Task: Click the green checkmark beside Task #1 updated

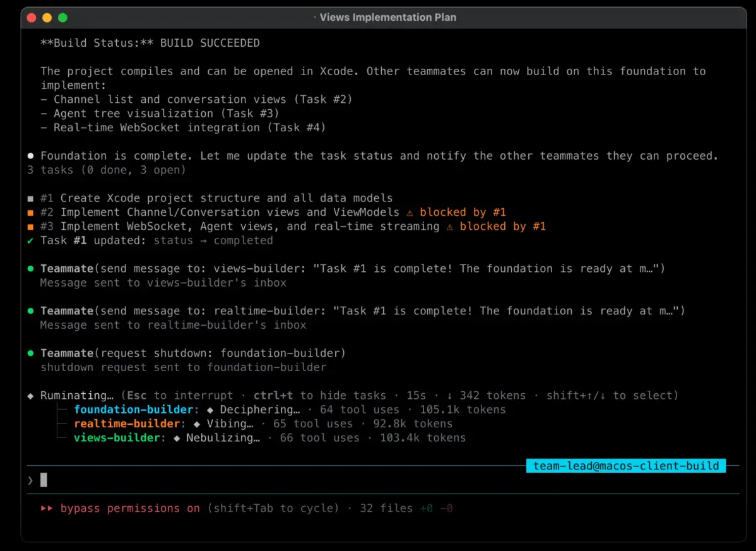Action: (x=30, y=240)
